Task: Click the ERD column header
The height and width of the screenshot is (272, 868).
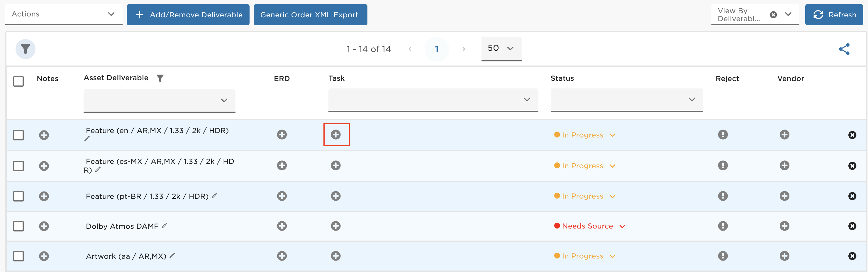Action: (x=282, y=79)
